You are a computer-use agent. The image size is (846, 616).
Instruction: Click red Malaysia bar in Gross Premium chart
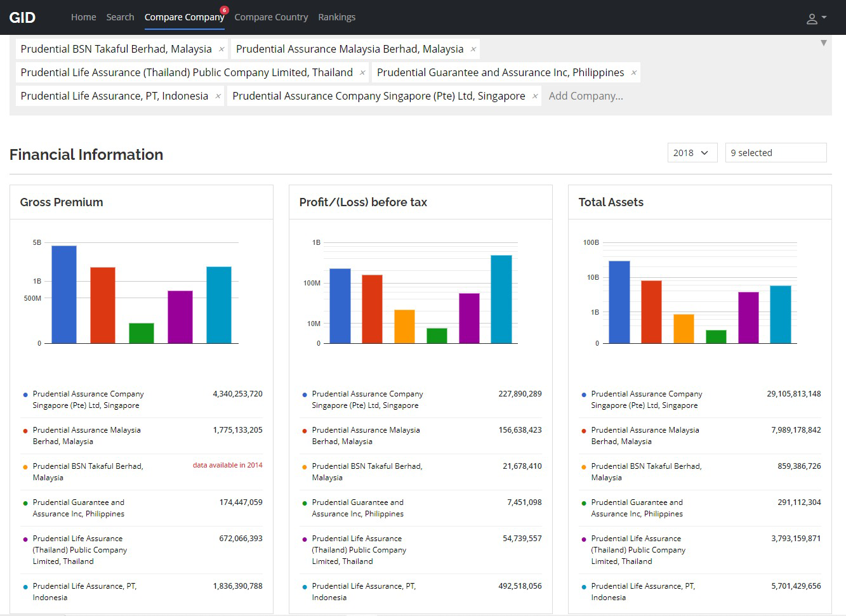(x=103, y=305)
